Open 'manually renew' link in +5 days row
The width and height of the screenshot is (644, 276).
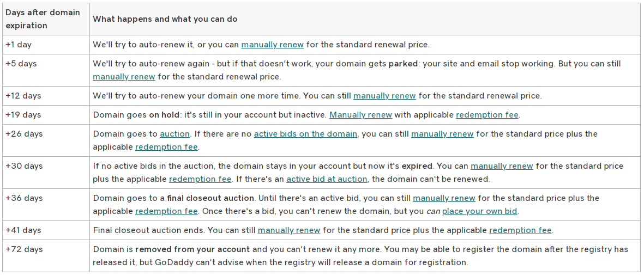point(124,77)
